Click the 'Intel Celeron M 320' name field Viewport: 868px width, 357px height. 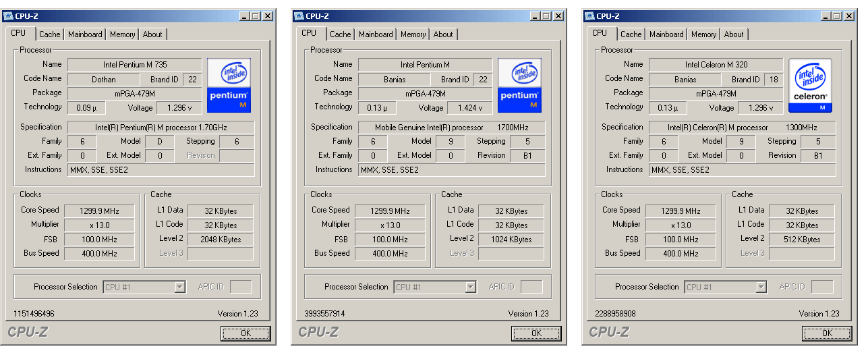[x=716, y=65]
